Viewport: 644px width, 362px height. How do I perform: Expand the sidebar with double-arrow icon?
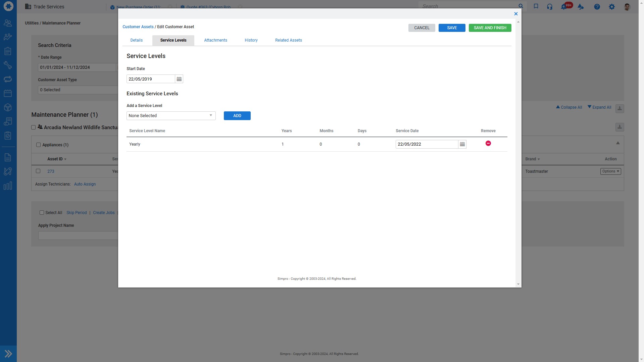point(8,354)
